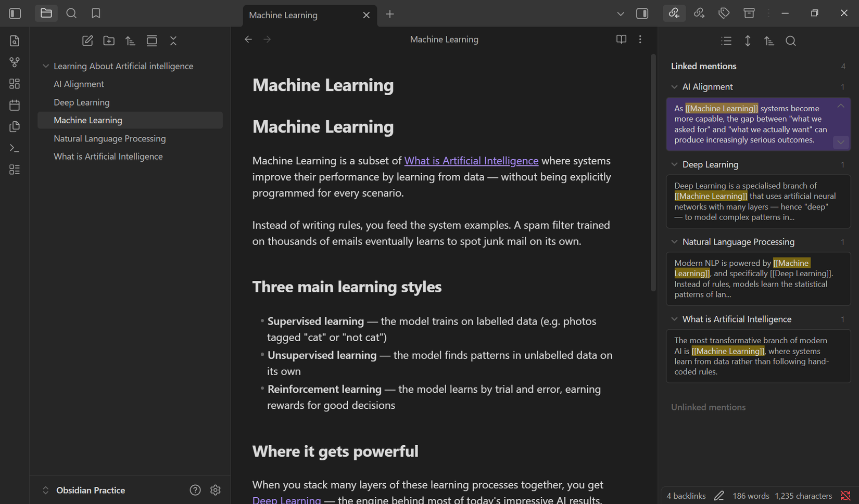Collapse the Deep Learning backlink group

(674, 164)
